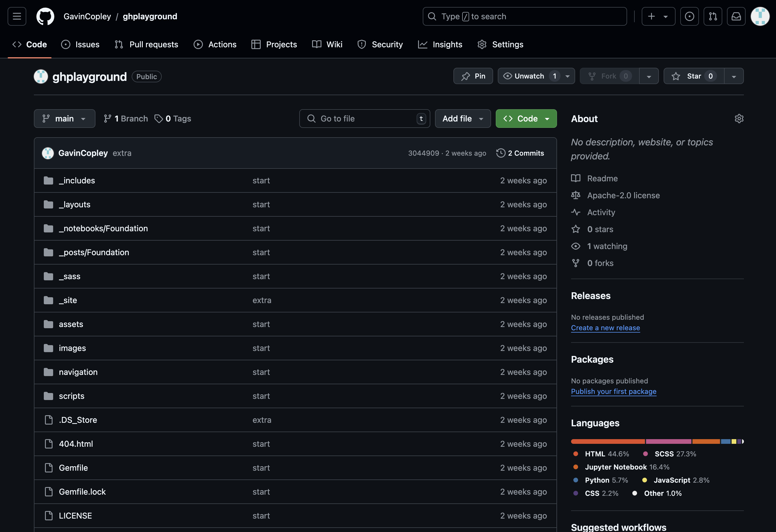Screen dimensions: 776x532
Task: View the 1 watching link
Action: (599, 246)
